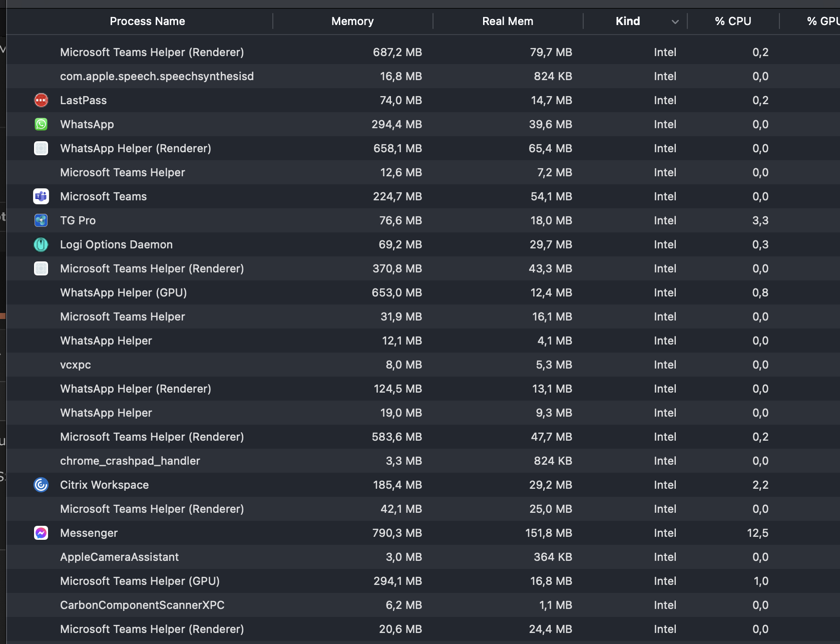Click the 1,1 MB real memory value

pyautogui.click(x=556, y=605)
